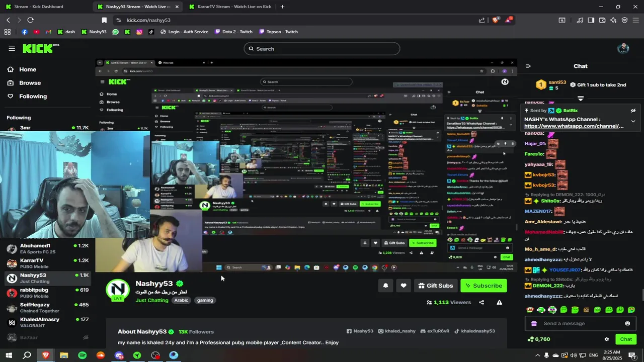The image size is (644, 362).
Task: Select the Arabic tag
Action: [181, 300]
